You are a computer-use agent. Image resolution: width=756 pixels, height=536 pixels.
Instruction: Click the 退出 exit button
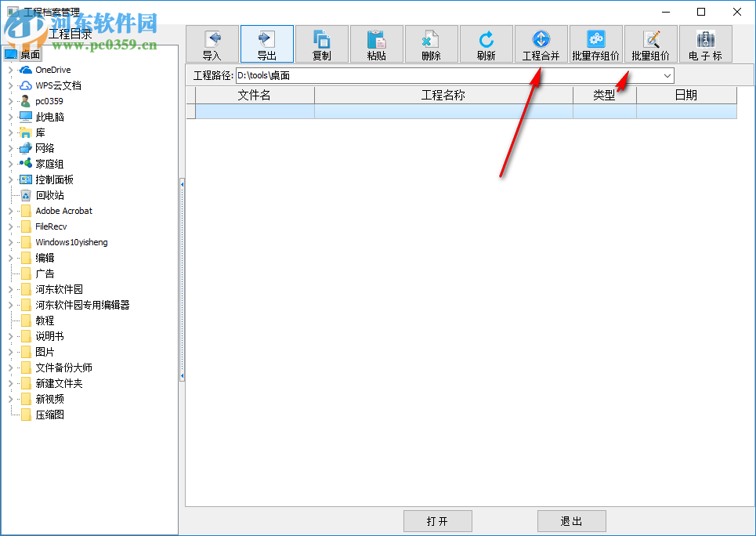tap(571, 520)
